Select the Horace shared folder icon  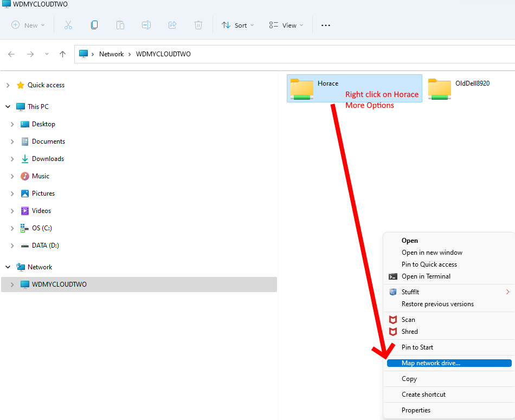(x=301, y=89)
